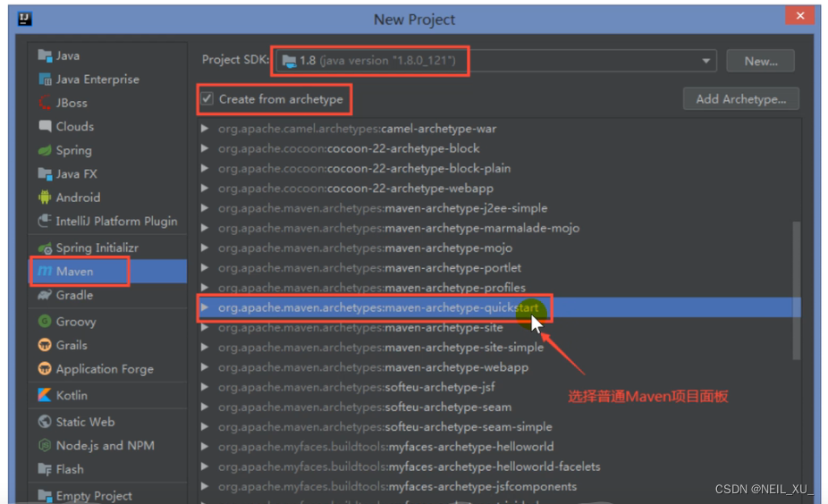The width and height of the screenshot is (828, 504).
Task: Click the Spring leaf icon
Action: point(45,150)
